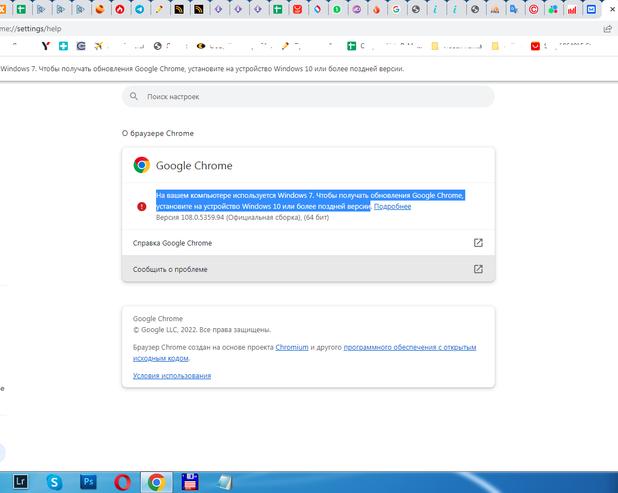The image size is (618, 493).
Task: Switch to the tab with the red bar chart favicon
Action: click(572, 9)
